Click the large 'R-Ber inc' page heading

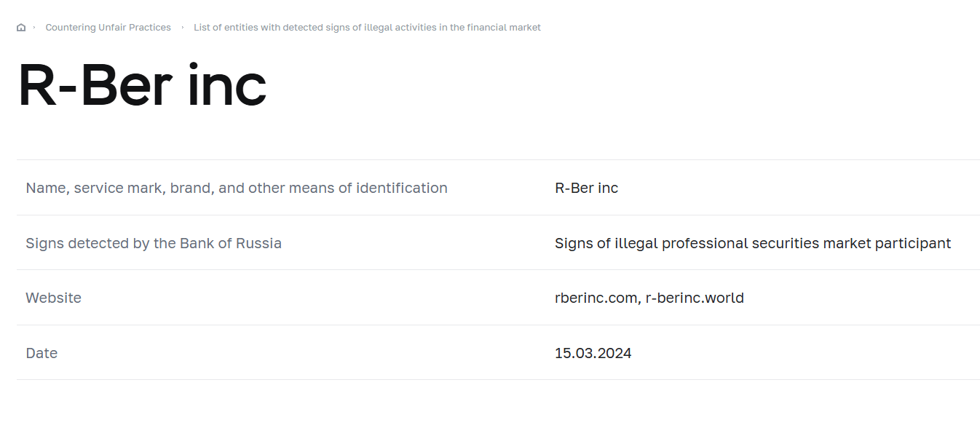click(142, 87)
